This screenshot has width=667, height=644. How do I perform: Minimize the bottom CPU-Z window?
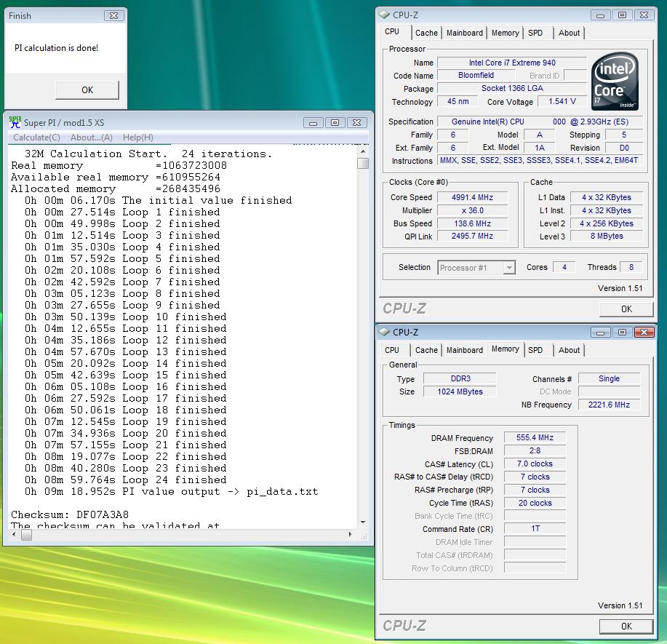tap(600, 332)
